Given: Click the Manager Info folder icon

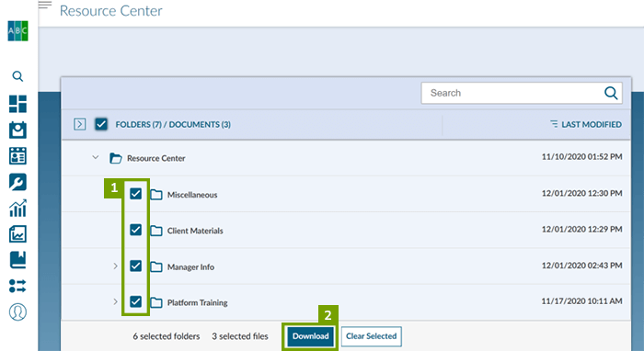Looking at the screenshot, I should (156, 267).
